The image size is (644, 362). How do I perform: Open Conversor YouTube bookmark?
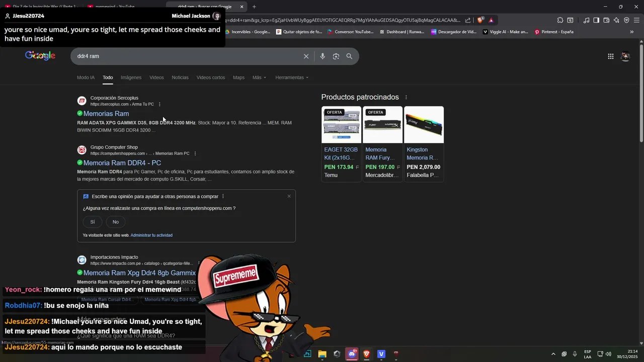351,32
